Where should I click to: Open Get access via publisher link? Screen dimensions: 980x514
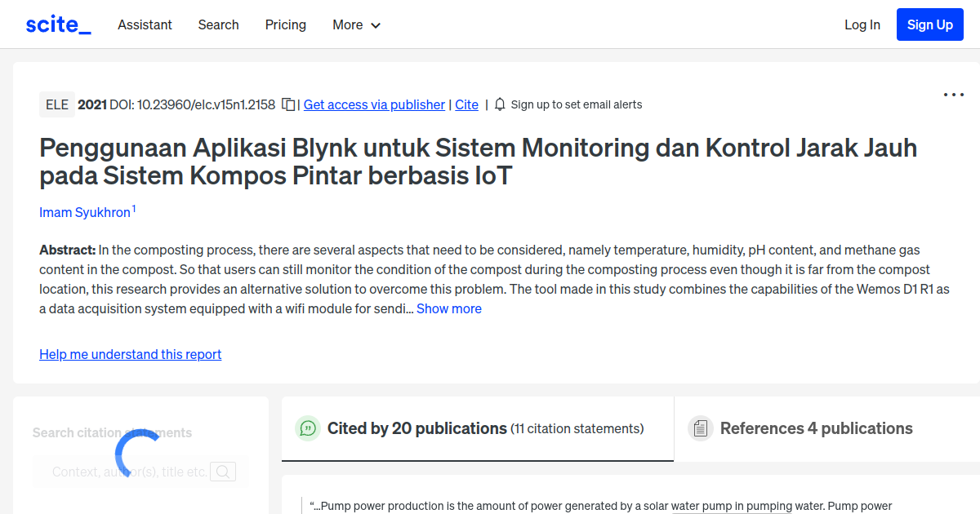pyautogui.click(x=374, y=104)
